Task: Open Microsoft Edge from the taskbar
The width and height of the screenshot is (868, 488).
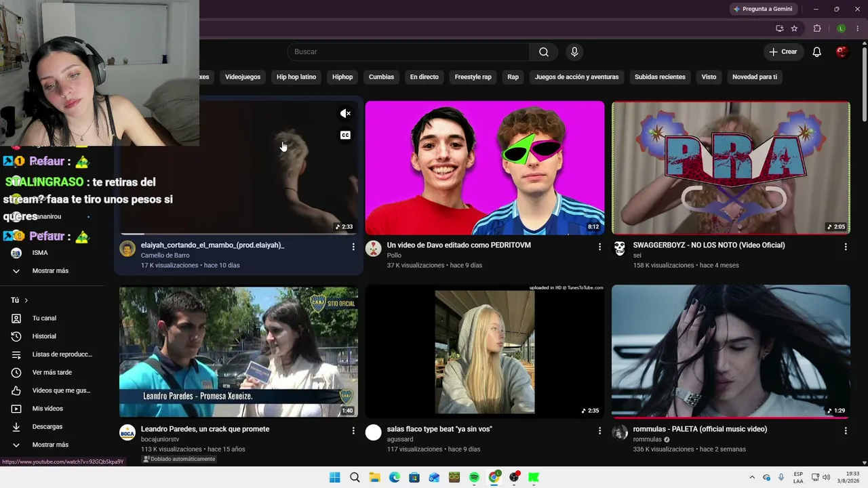Action: tap(395, 477)
